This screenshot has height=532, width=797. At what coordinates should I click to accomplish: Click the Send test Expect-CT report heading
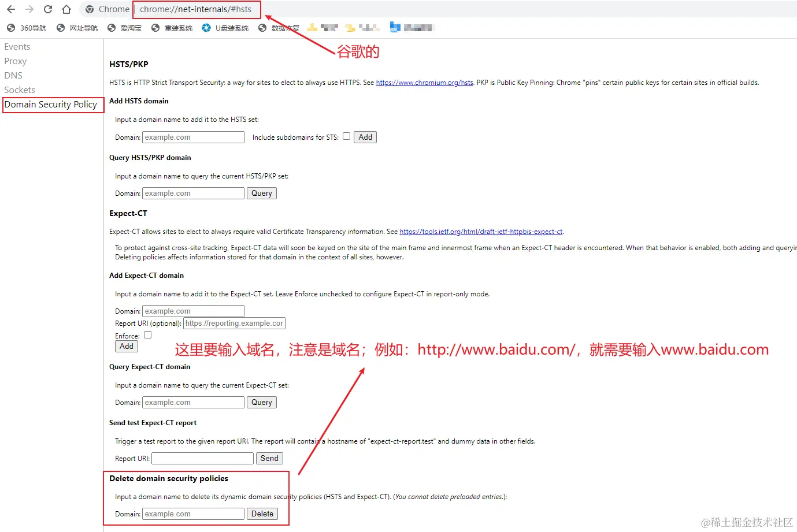click(x=153, y=423)
